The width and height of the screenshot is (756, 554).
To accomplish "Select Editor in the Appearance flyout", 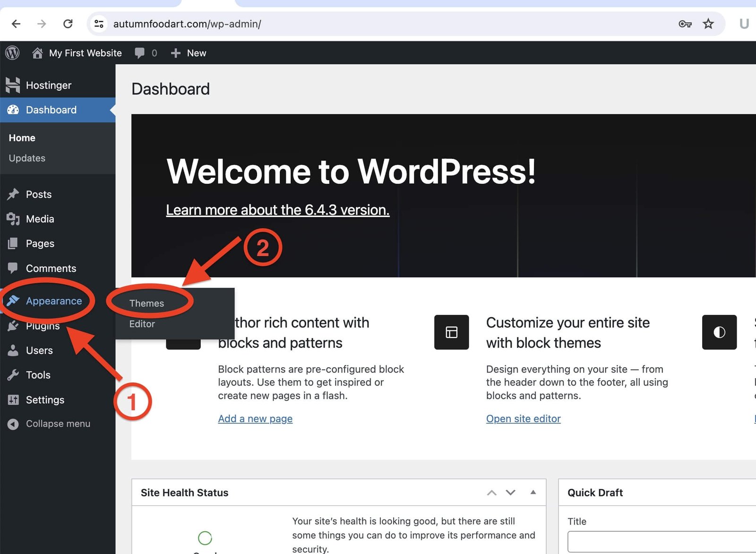I will pyautogui.click(x=142, y=324).
